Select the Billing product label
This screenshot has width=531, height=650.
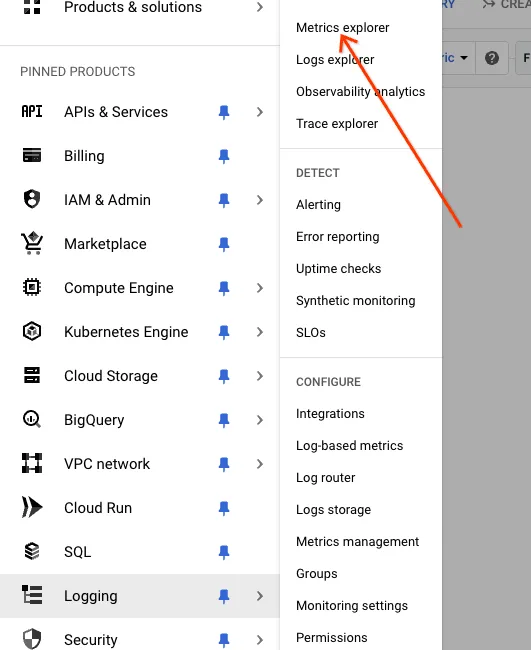tap(84, 156)
